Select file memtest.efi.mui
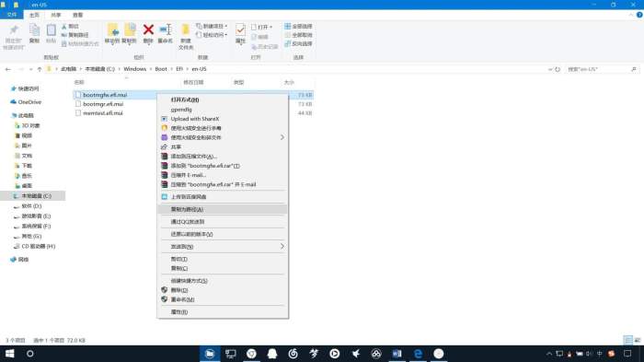The image size is (644, 362). coord(103,113)
